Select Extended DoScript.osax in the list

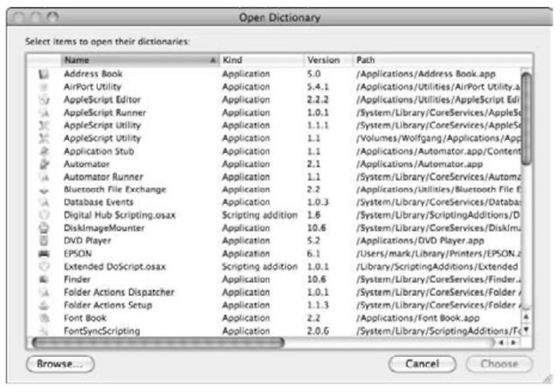[x=115, y=266]
